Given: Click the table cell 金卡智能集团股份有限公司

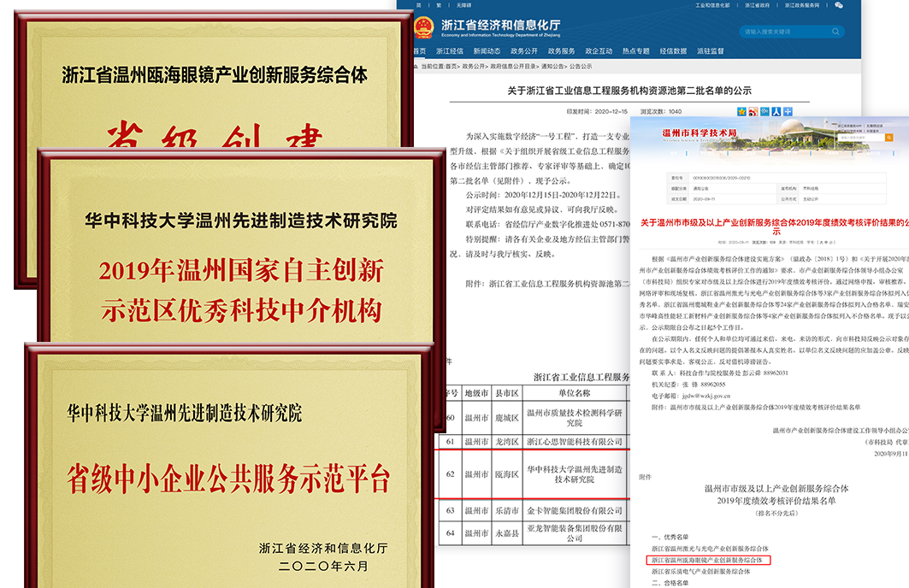Looking at the screenshot, I should (x=575, y=510).
